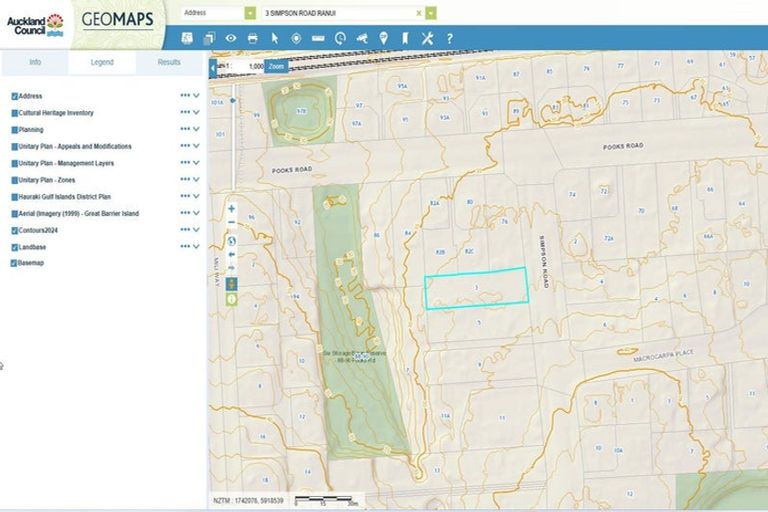Toggle the Contours2024 layer checkbox
This screenshot has height=512, width=768.
coord(14,230)
